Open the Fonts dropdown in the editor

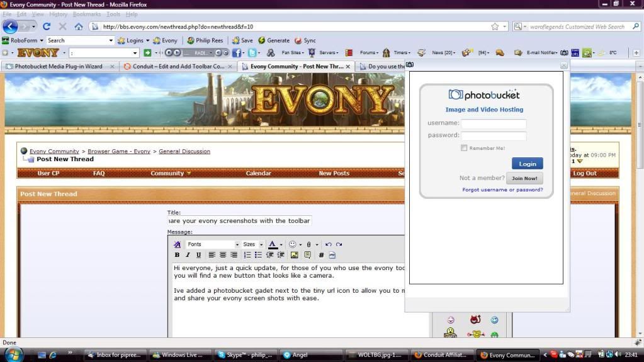pos(213,244)
